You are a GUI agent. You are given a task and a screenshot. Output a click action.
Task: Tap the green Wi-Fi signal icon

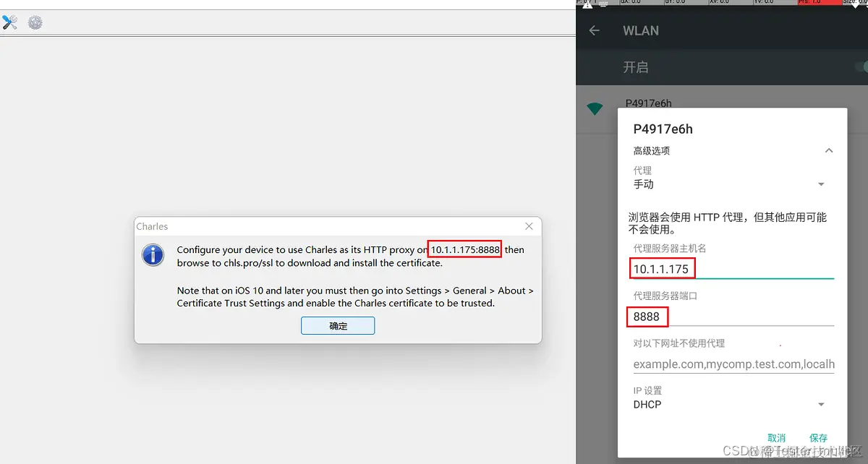[595, 108]
